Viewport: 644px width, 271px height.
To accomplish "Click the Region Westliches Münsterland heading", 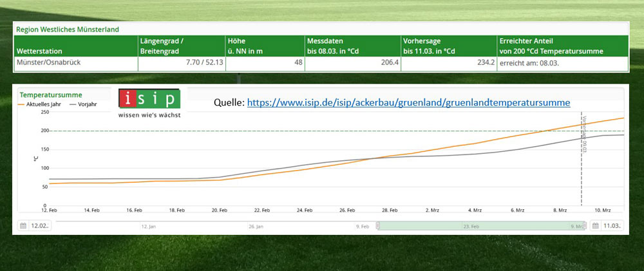I will [x=68, y=30].
